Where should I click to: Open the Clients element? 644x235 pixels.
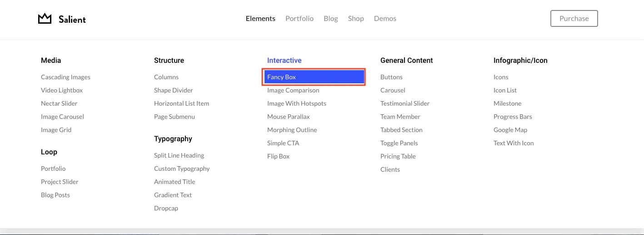390,169
